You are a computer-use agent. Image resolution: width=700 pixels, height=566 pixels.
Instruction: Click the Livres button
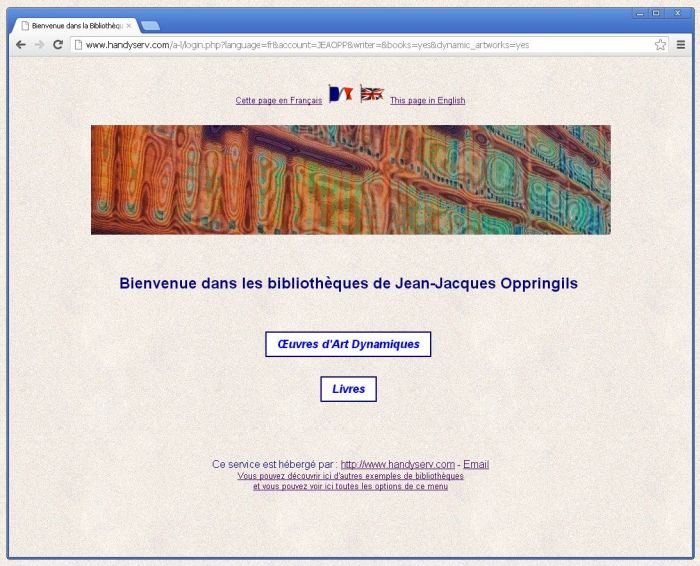coord(349,389)
